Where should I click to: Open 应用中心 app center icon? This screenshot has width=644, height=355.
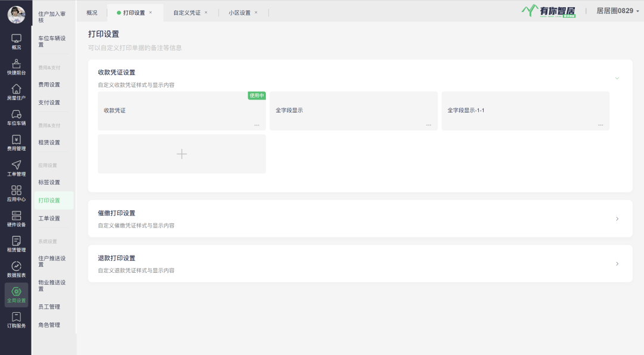16,194
